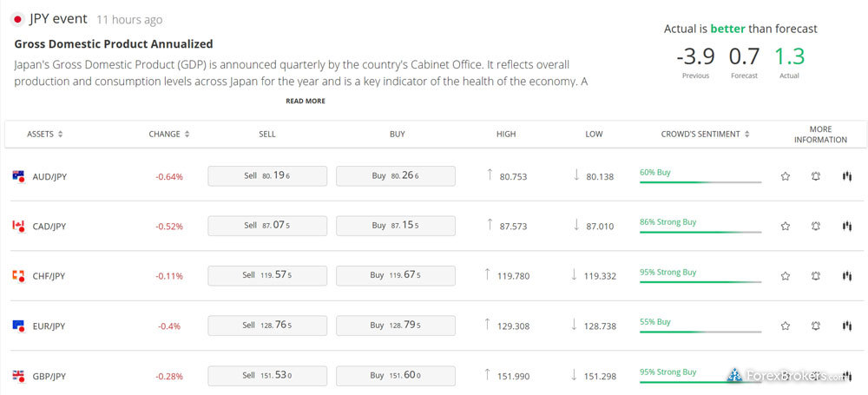The width and height of the screenshot is (868, 395).
Task: Open EUR/JPY candlestick chart icon
Action: 846,326
